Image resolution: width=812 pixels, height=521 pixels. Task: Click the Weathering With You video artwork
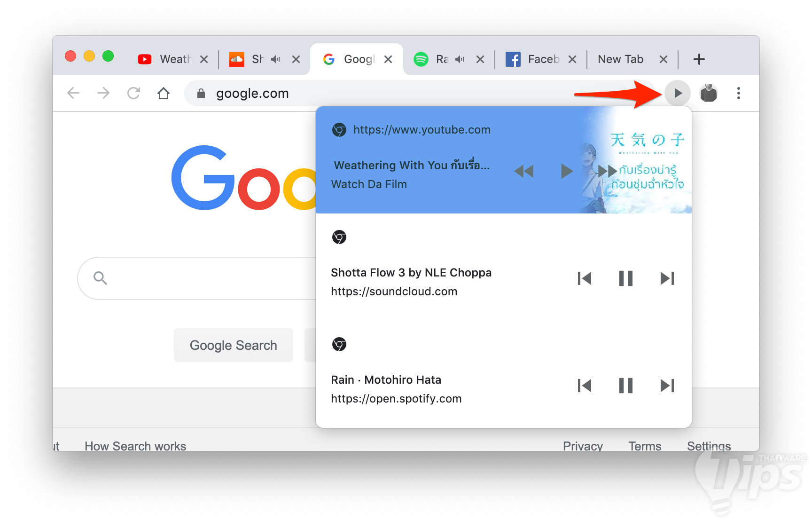point(635,160)
